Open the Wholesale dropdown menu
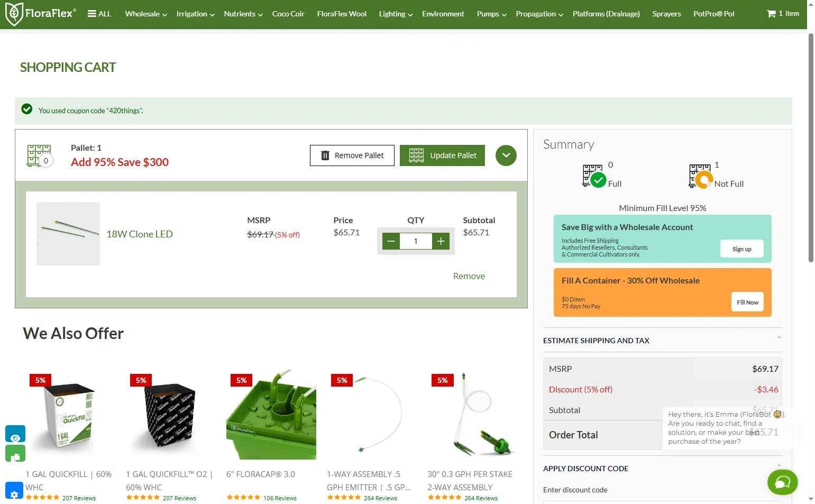This screenshot has height=504, width=815. tap(146, 14)
